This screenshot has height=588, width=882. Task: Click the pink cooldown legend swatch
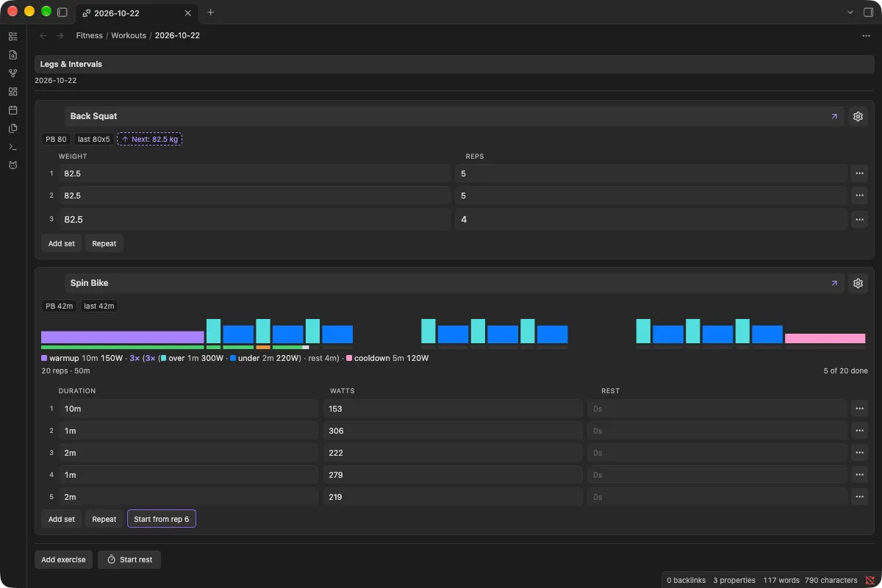348,358
